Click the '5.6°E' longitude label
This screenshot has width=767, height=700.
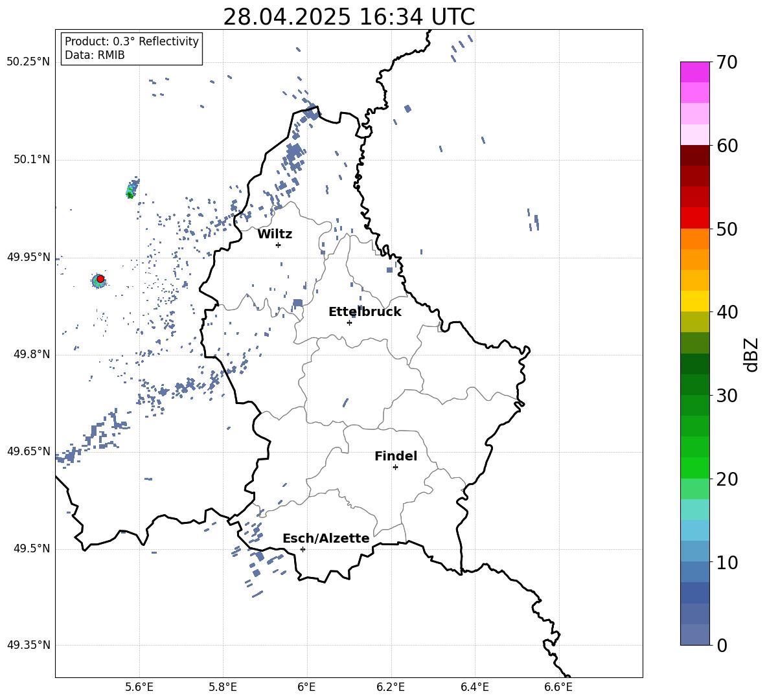pyautogui.click(x=139, y=687)
